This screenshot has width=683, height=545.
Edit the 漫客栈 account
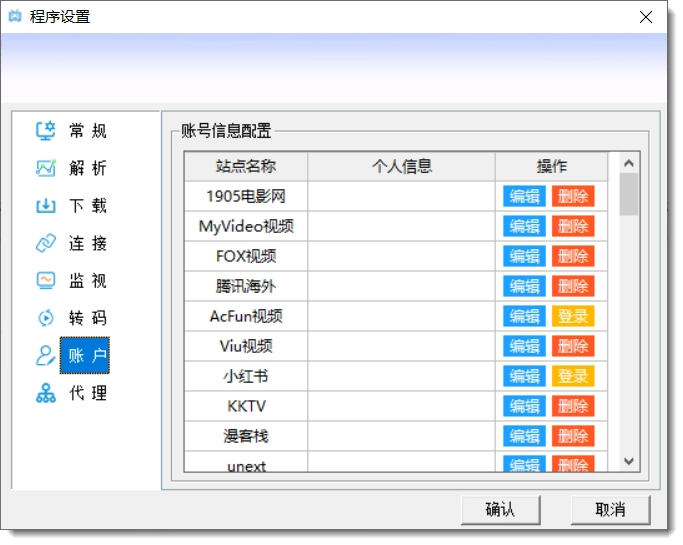tap(524, 436)
